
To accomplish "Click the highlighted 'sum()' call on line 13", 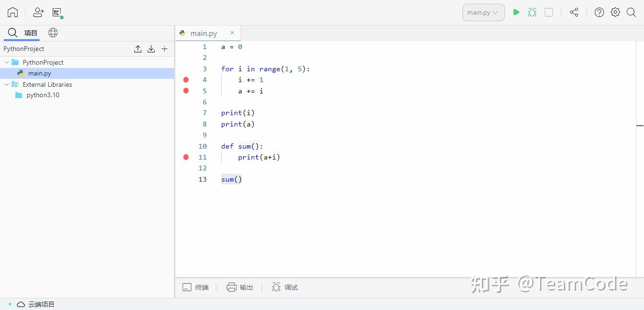I will coord(231,179).
